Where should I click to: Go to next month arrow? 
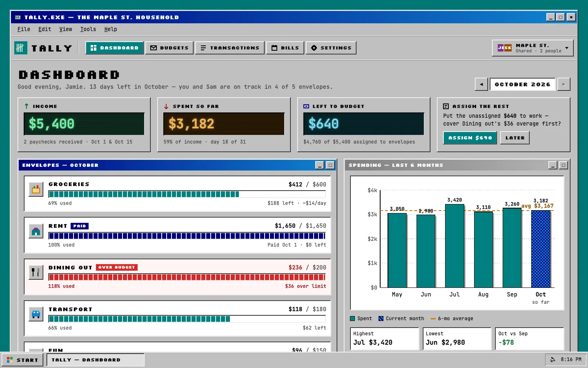click(x=563, y=84)
